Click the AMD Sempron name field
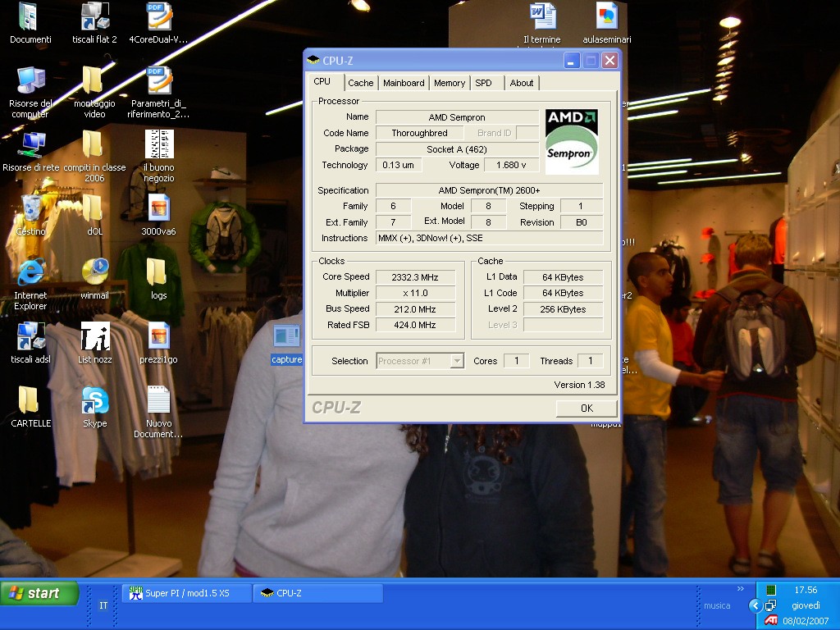Screen dimensions: 840x630 (x=457, y=117)
